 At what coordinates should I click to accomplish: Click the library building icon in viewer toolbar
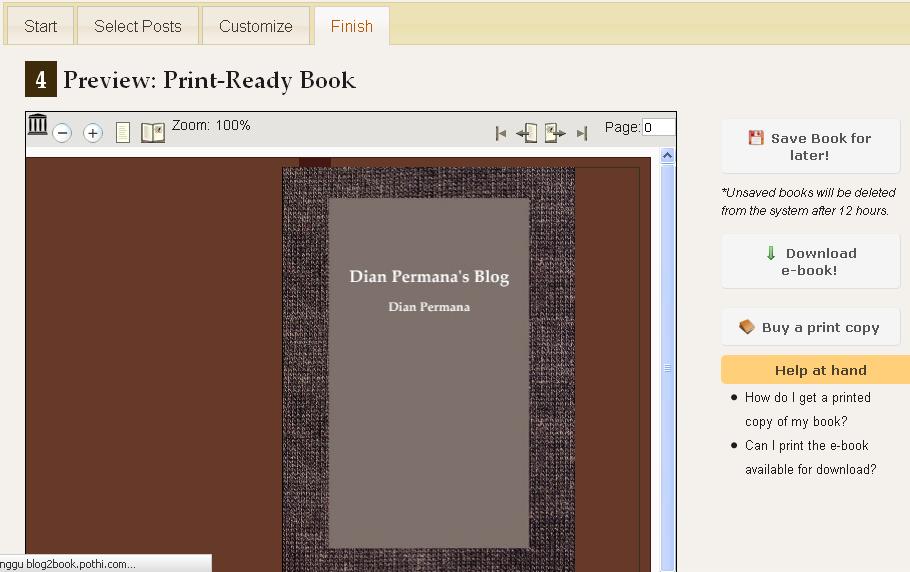(x=38, y=124)
